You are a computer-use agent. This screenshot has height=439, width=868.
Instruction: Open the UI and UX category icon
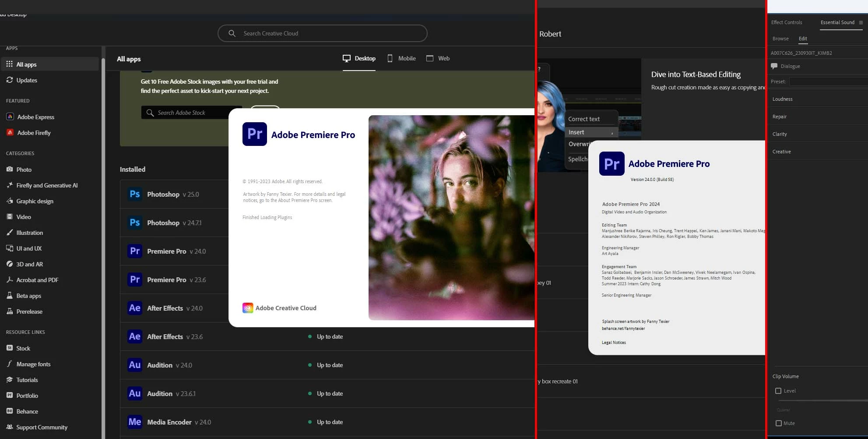[10, 248]
